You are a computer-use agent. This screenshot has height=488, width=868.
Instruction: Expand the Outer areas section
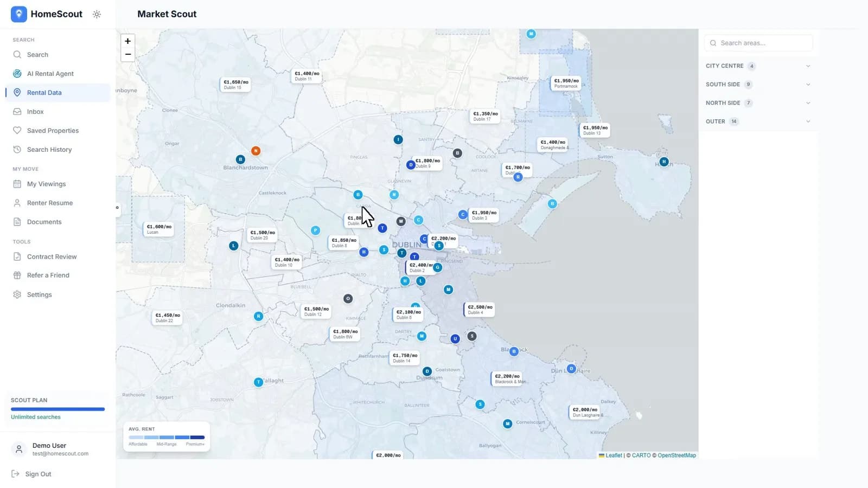click(x=758, y=121)
